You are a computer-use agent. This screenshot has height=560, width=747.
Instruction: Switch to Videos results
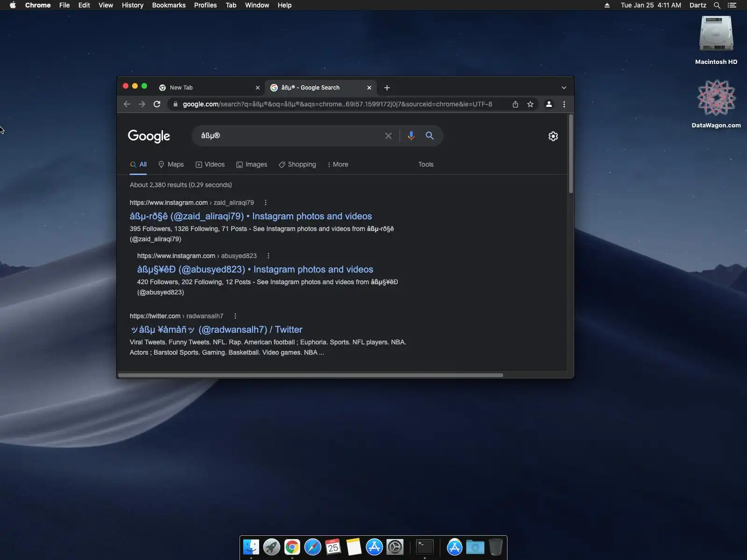click(210, 164)
